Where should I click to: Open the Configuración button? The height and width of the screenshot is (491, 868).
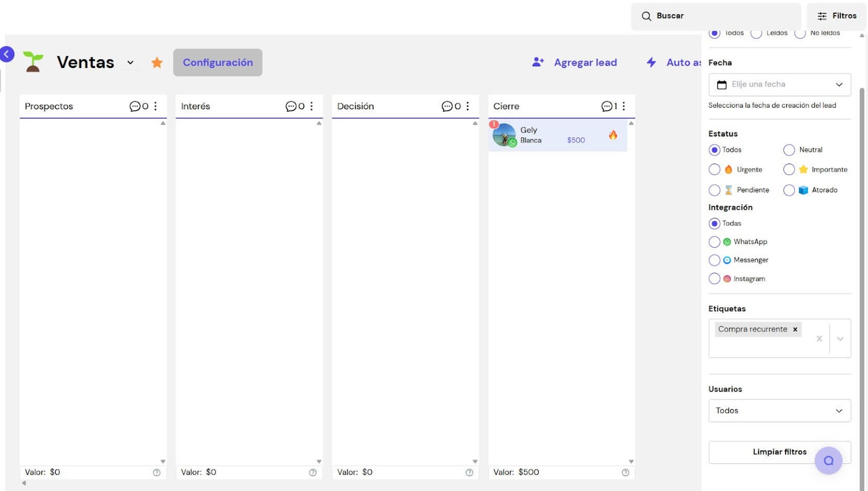(x=218, y=62)
